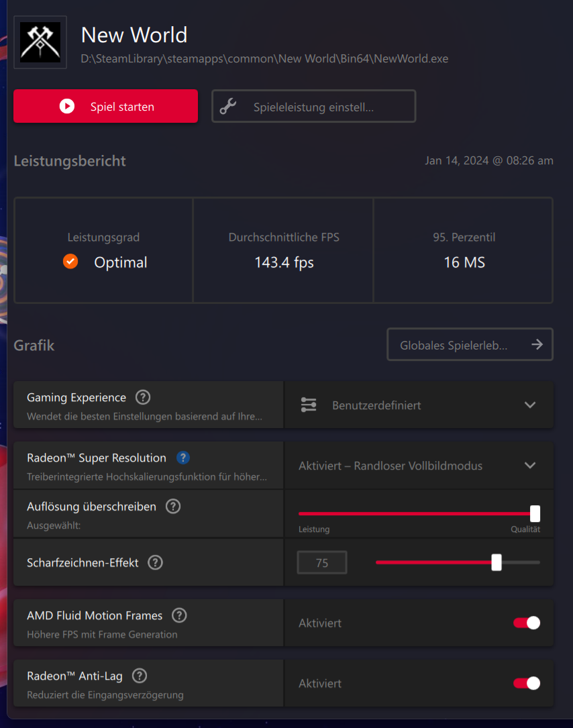Click the arrow icon on Globales Spielerlebnis
This screenshot has height=728, width=573.
click(537, 344)
